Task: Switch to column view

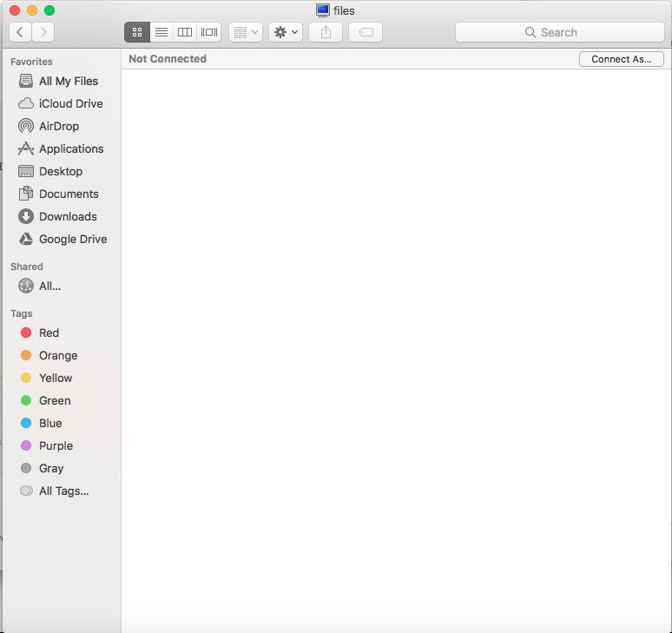Action: [185, 32]
